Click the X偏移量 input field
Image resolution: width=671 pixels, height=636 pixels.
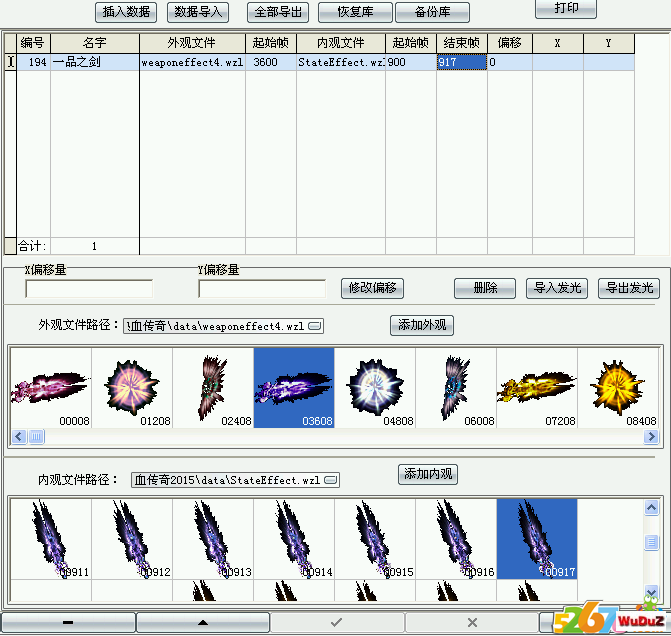pyautogui.click(x=89, y=288)
